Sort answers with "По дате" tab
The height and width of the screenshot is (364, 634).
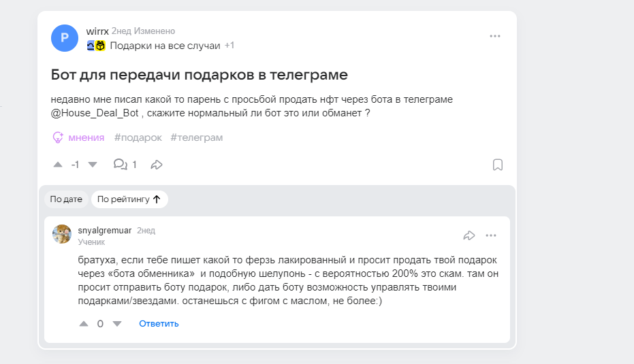click(x=66, y=199)
